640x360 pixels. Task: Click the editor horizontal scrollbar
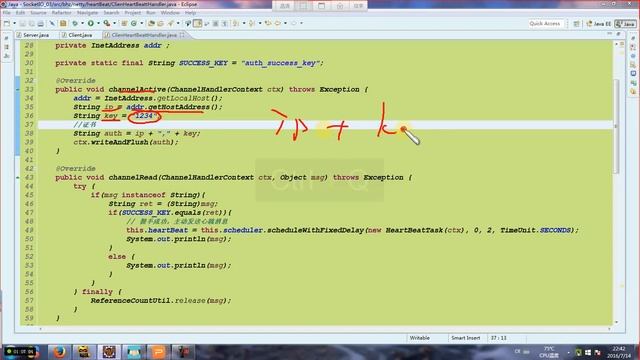click(324, 329)
